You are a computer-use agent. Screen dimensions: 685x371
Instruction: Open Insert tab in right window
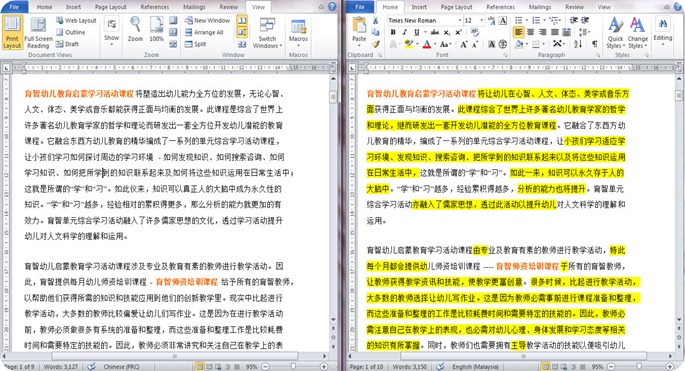419,7
